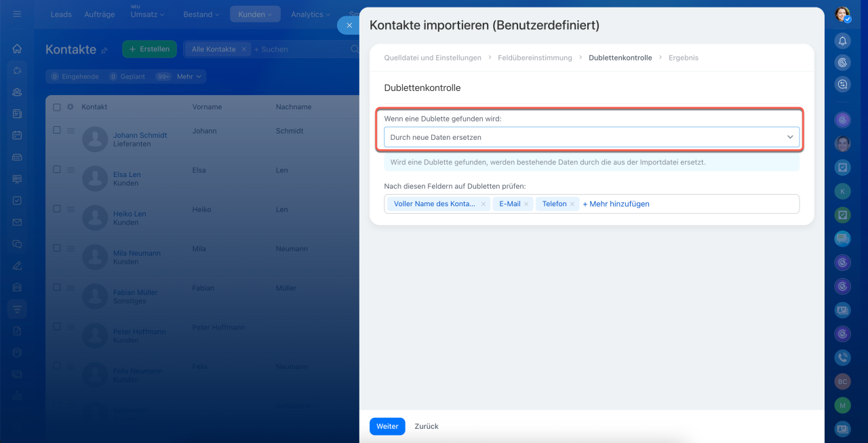
Task: Open the calendar icon in left sidebar
Action: [x=17, y=135]
